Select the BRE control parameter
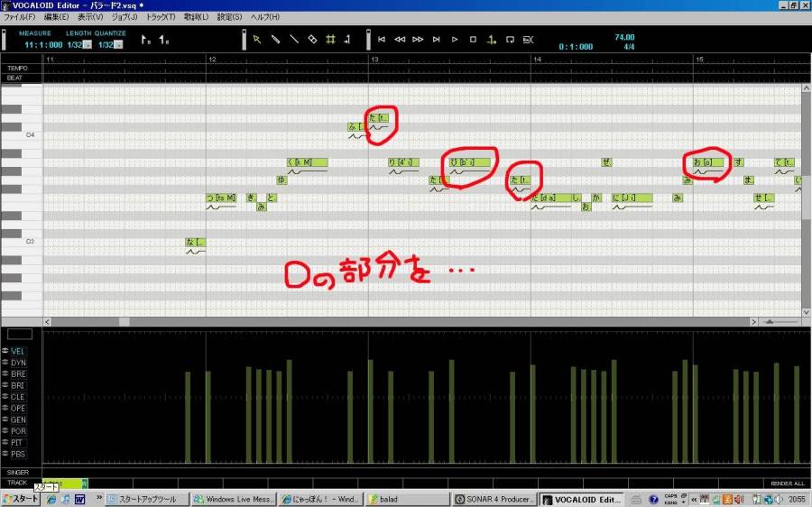Screen dimensions: 812x507 coord(18,373)
